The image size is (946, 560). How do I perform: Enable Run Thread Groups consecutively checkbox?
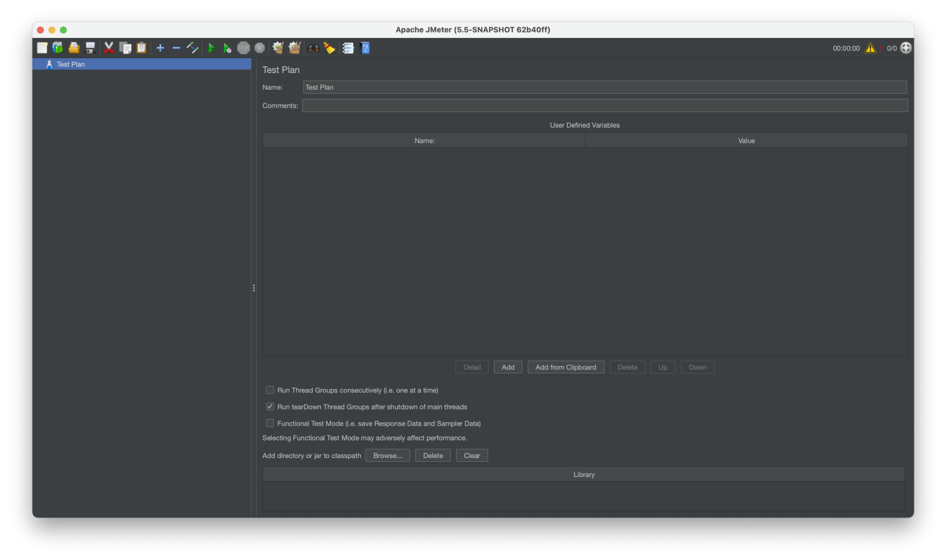point(270,390)
